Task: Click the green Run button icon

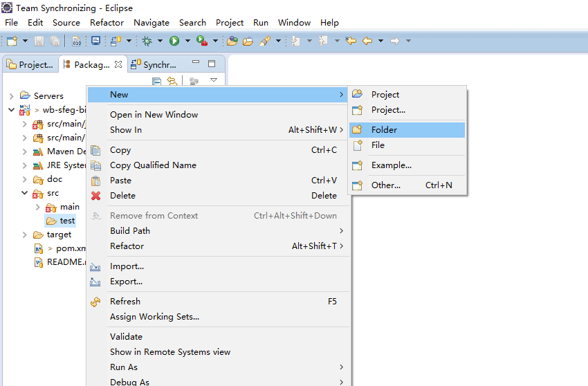Action: click(174, 41)
